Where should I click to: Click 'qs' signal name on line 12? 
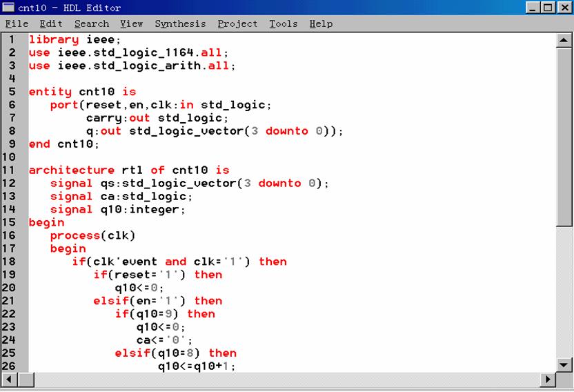[108, 183]
